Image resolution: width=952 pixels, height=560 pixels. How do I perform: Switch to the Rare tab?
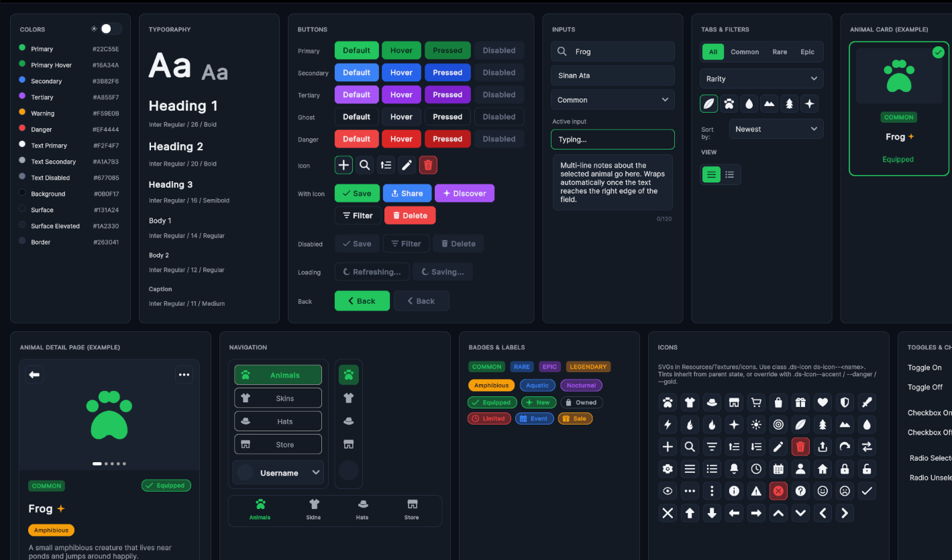[780, 52]
